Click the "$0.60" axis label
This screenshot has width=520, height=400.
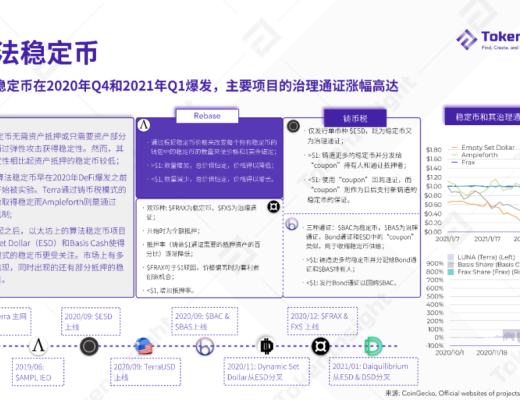coord(434,204)
